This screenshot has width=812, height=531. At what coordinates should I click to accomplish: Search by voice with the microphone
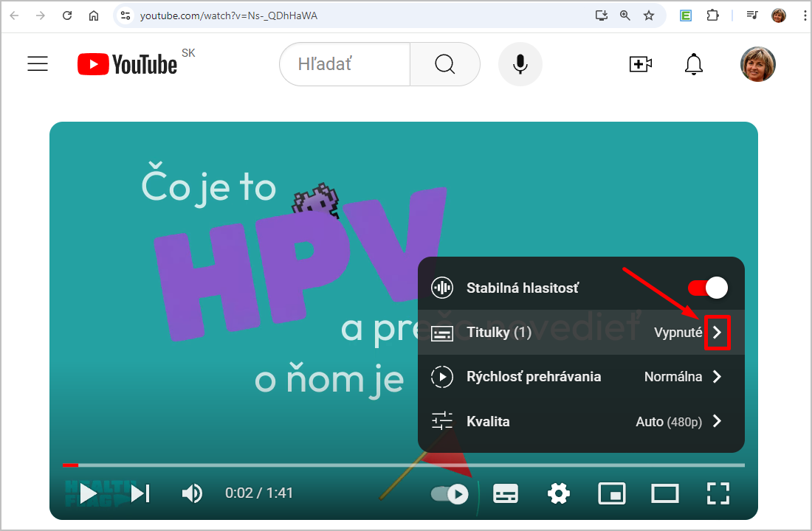(x=520, y=64)
